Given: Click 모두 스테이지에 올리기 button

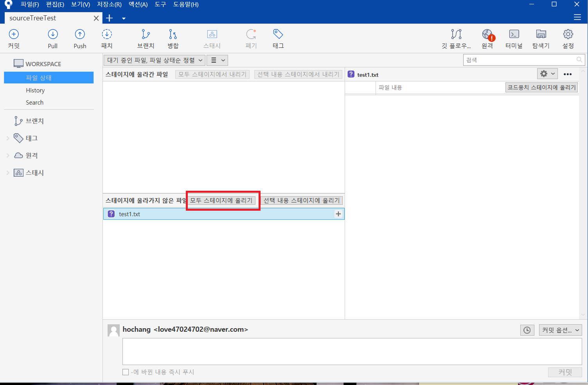Looking at the screenshot, I should [221, 201].
